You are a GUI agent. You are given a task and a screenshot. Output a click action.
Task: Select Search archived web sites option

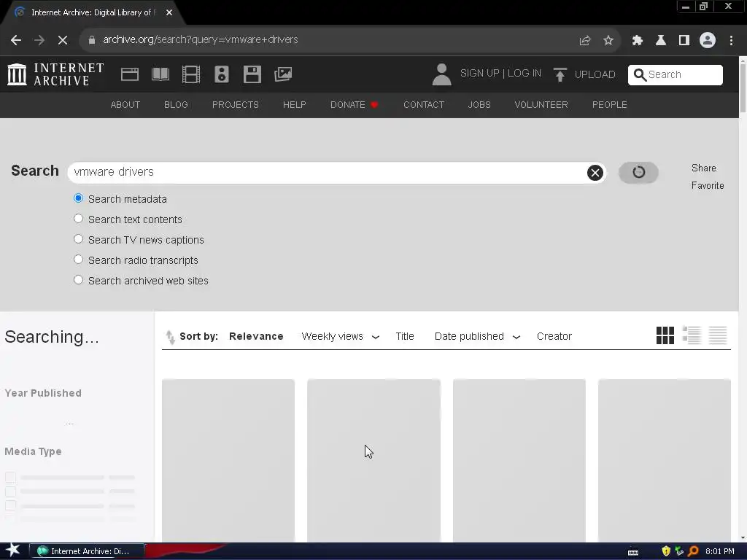78,280
